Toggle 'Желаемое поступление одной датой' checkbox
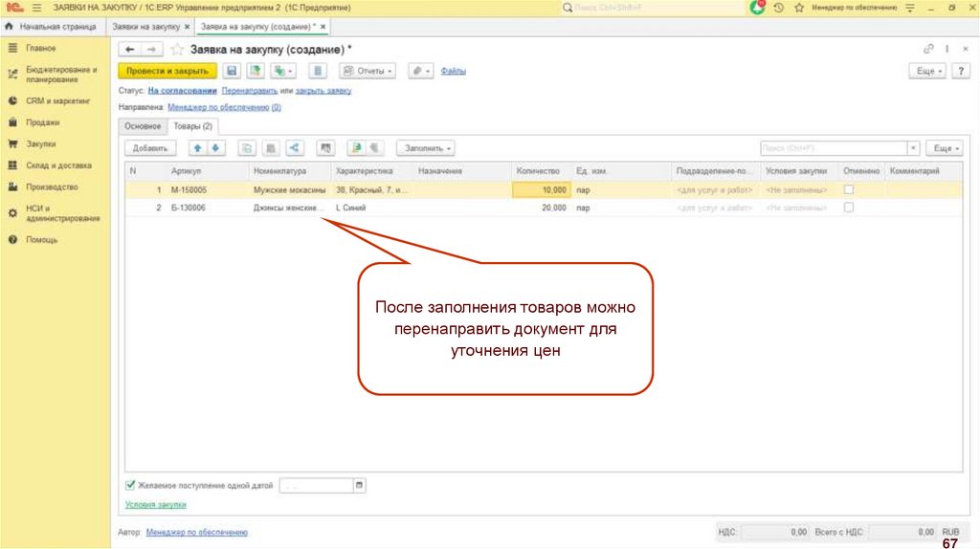 (131, 485)
